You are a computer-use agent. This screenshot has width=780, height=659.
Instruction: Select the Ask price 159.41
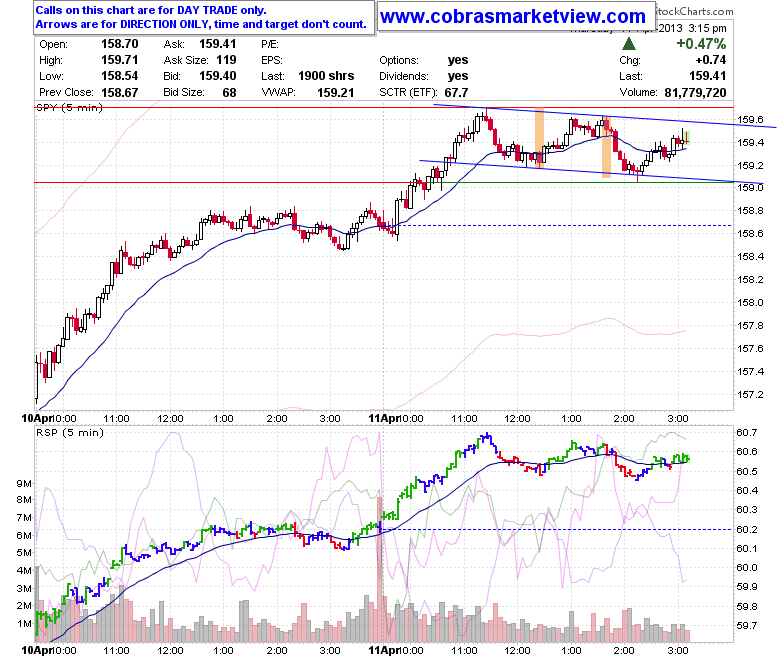point(217,44)
